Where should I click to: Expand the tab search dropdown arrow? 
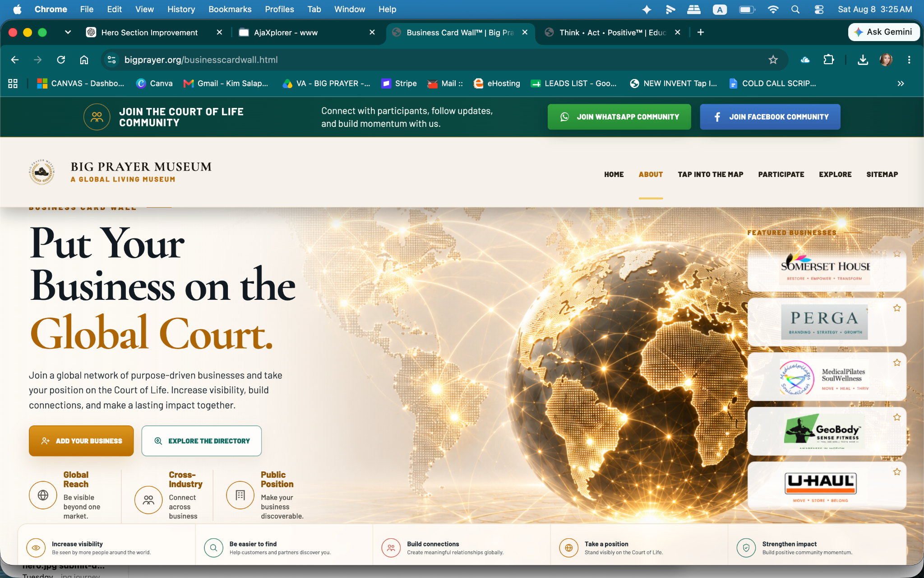pyautogui.click(x=68, y=32)
